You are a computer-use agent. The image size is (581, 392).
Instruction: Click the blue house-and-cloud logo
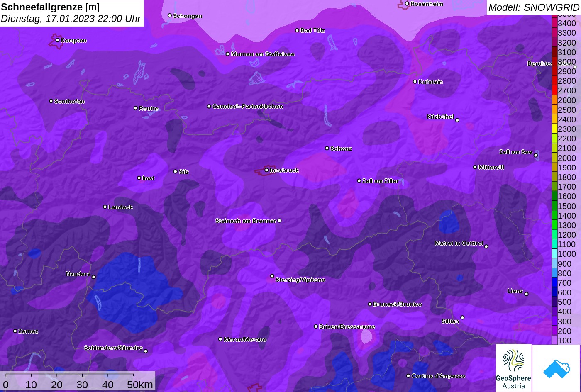tap(556, 368)
